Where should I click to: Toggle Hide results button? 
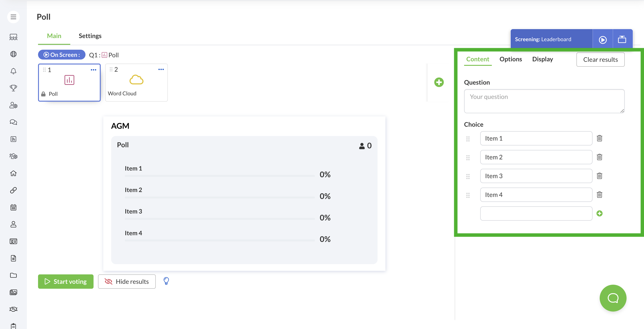point(127,282)
